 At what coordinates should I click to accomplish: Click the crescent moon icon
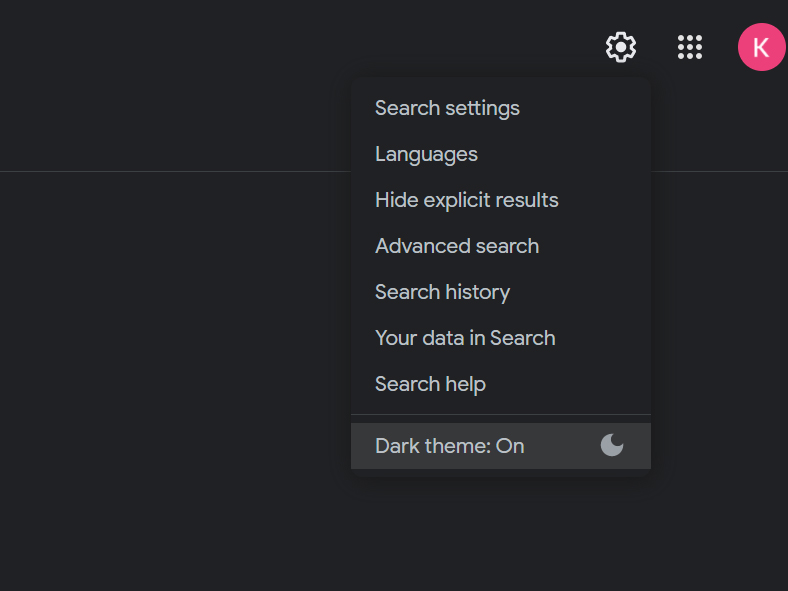pyautogui.click(x=612, y=446)
